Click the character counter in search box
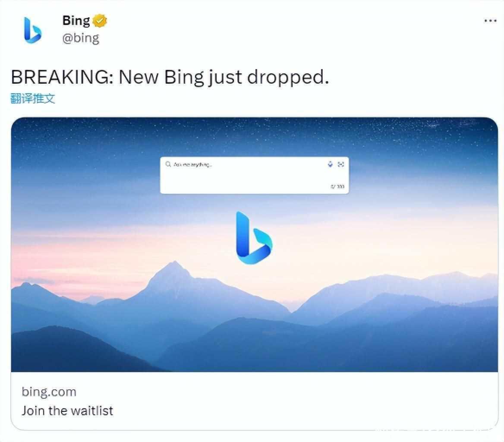504x442 pixels. click(x=337, y=186)
